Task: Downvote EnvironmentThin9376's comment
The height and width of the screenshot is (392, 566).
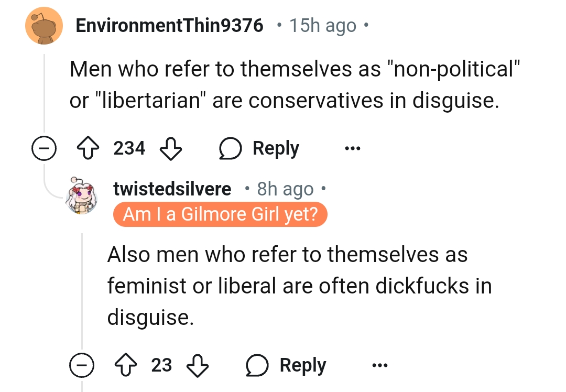Action: pyautogui.click(x=170, y=149)
